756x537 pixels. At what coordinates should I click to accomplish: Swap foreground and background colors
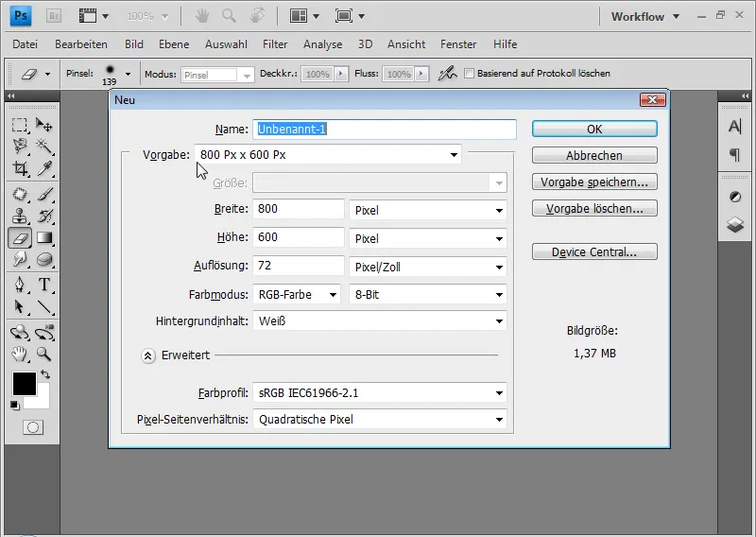[45, 374]
